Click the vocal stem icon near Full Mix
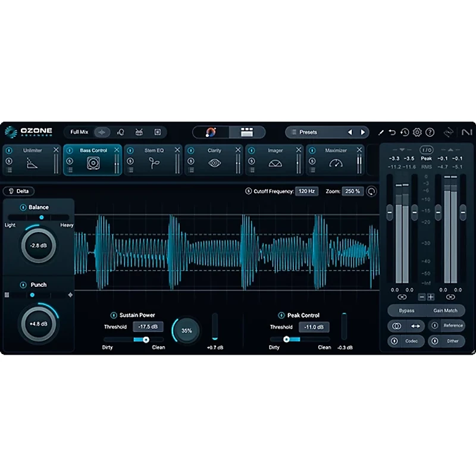476x476 pixels. (x=121, y=132)
